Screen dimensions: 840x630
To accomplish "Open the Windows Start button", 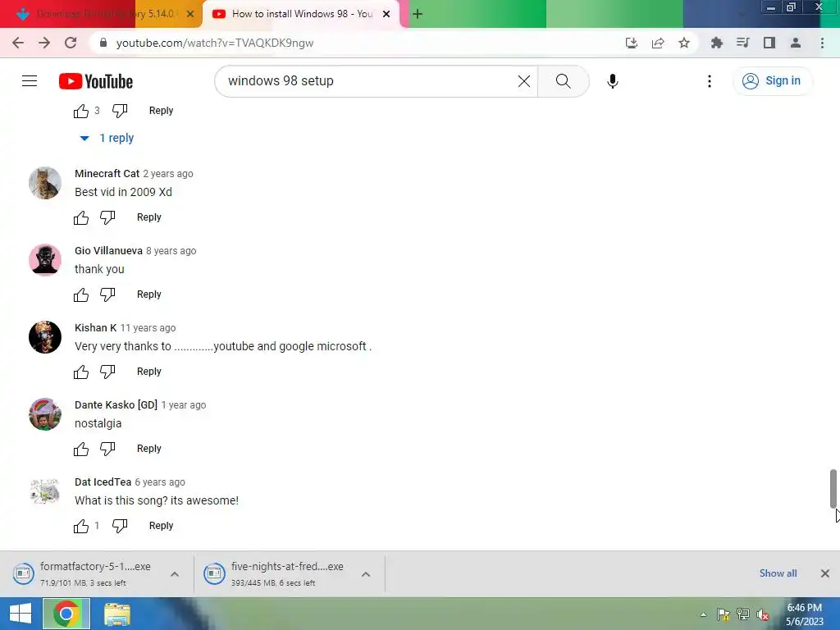I will click(21, 614).
